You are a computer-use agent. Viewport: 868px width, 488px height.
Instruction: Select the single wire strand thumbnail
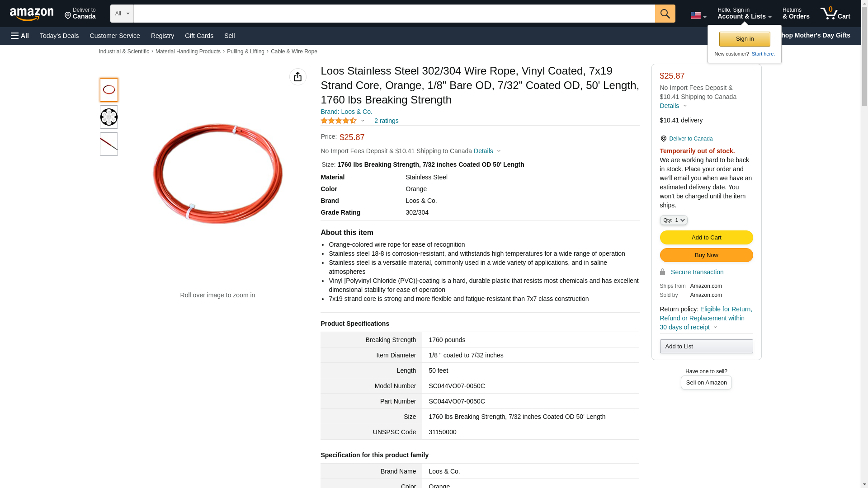[108, 144]
